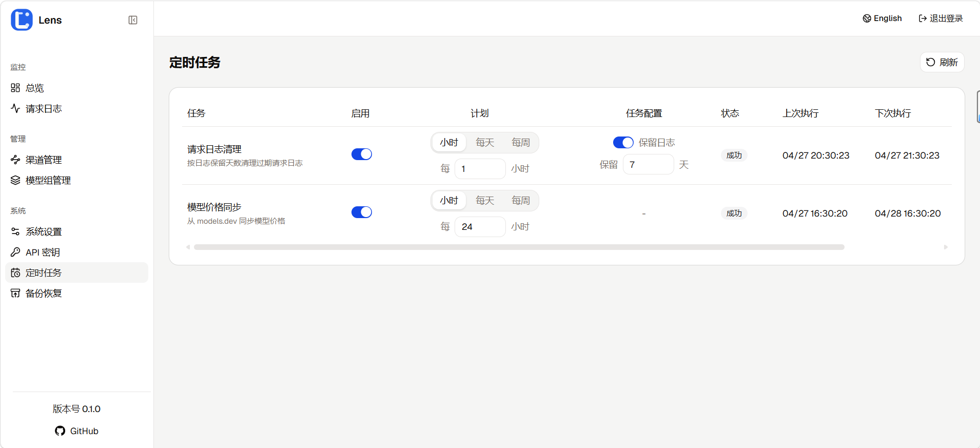
Task: Select 每天 schedule for 请求日志清理
Action: click(x=484, y=143)
